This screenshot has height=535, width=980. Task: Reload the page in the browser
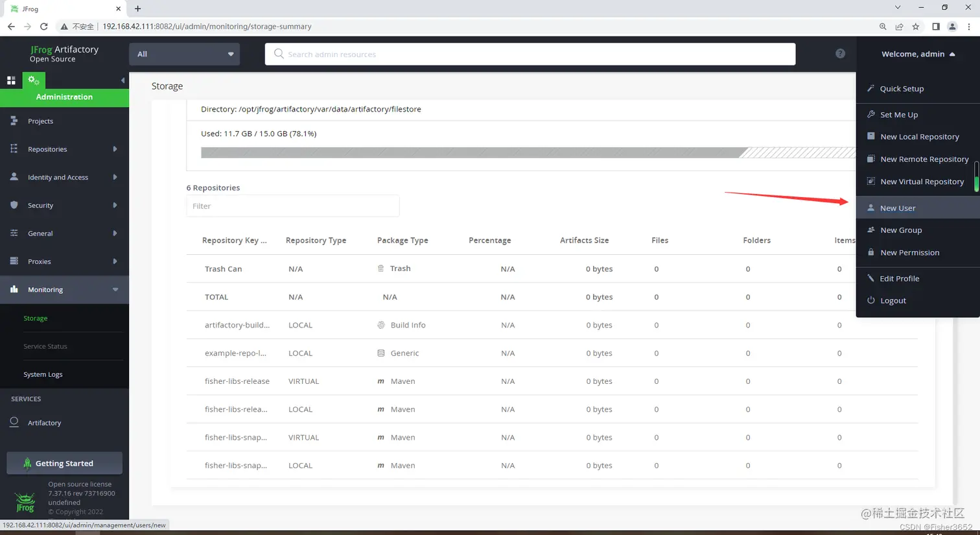pos(44,27)
